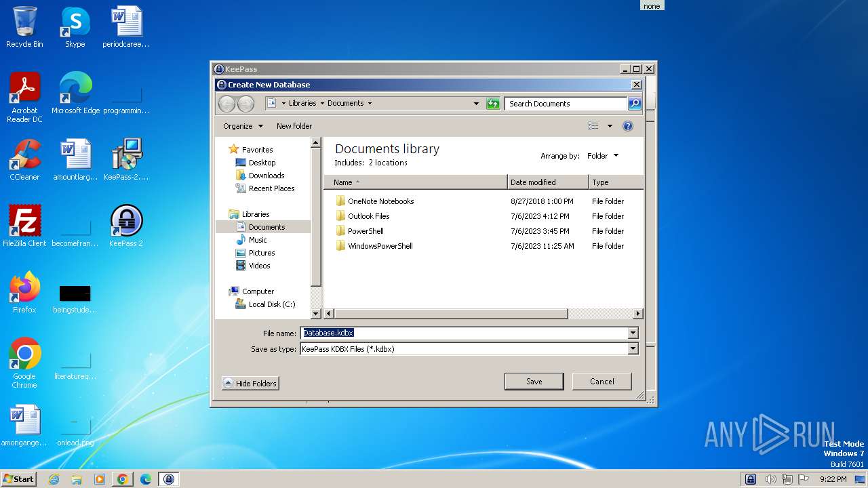
Task: Select the WindowsPowerShell folder
Action: tap(380, 246)
